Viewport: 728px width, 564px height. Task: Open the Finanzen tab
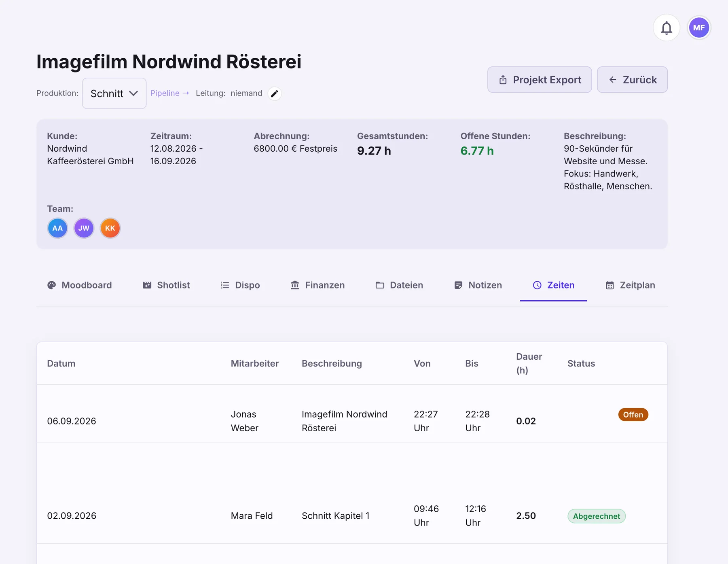317,285
